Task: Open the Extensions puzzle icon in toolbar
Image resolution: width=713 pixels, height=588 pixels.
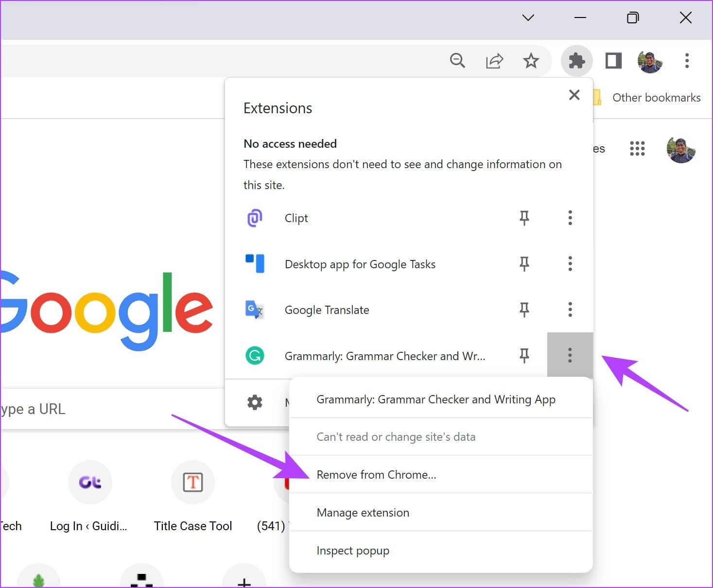Action: [x=576, y=61]
